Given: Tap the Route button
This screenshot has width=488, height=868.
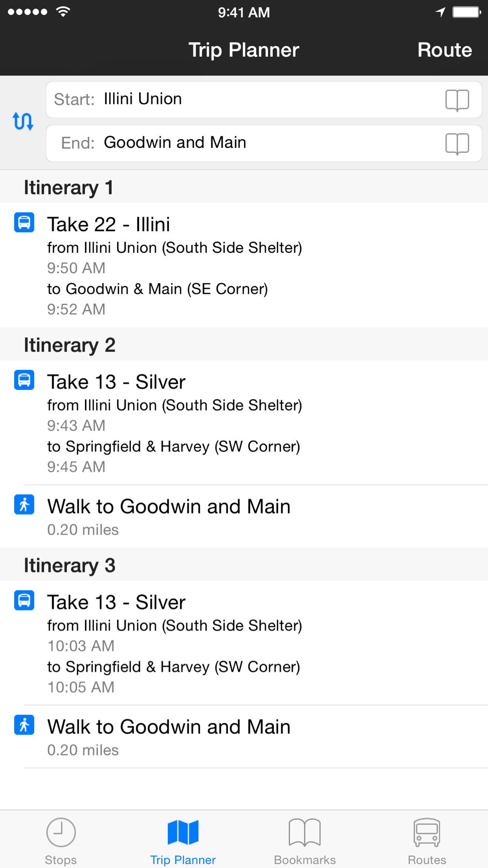Looking at the screenshot, I should click(x=445, y=50).
